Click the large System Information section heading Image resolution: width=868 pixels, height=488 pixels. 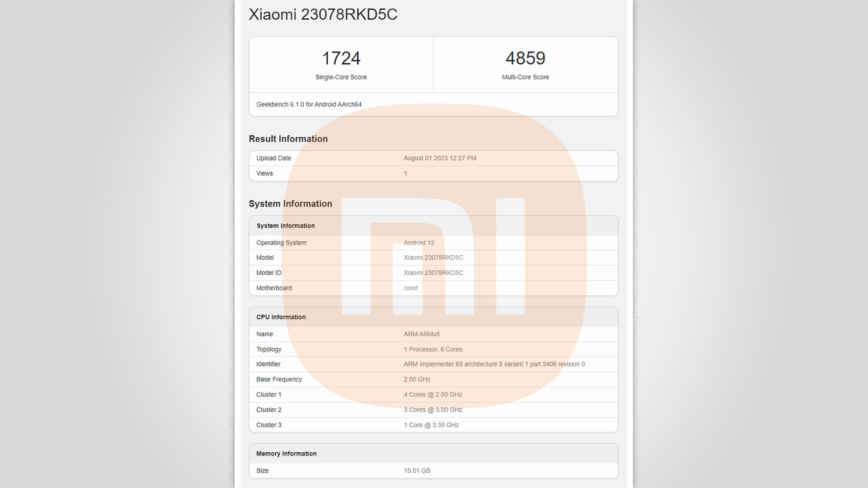click(x=290, y=204)
